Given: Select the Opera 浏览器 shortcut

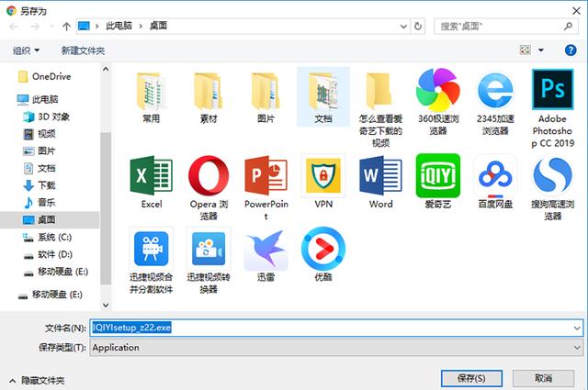Looking at the screenshot, I should [209, 187].
